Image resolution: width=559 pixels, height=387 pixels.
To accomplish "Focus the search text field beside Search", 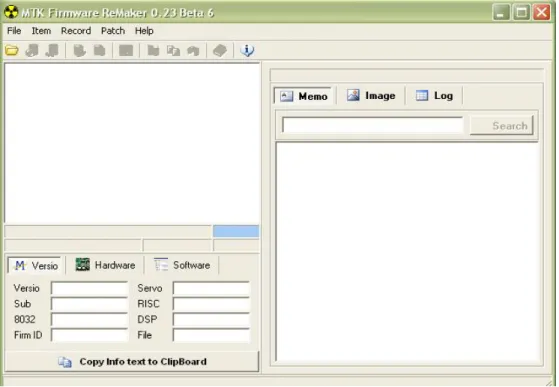I will pos(372,125).
